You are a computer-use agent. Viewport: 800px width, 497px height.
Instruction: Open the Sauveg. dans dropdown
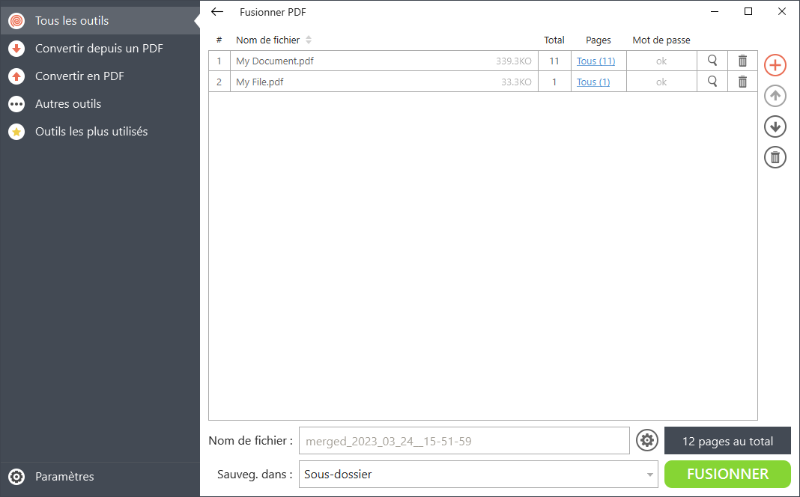479,474
